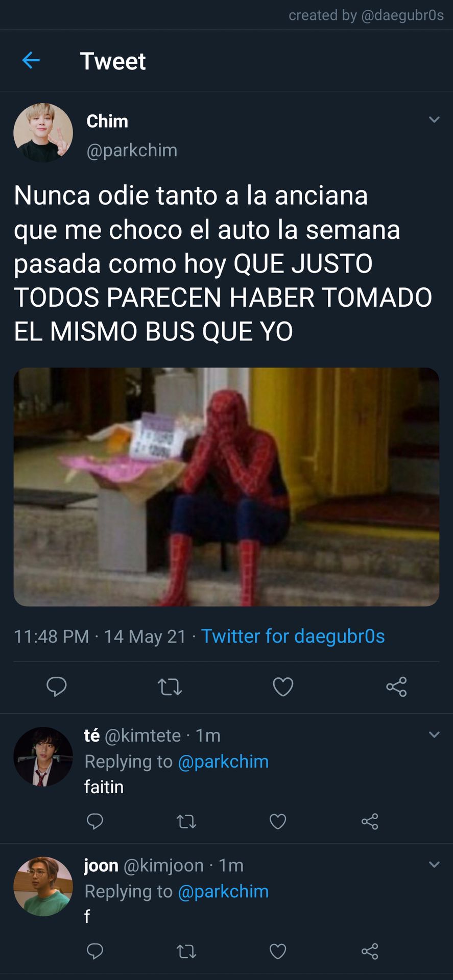453x980 pixels.
Task: Open @parkchim mention in té's reply
Action: pyautogui.click(x=223, y=761)
